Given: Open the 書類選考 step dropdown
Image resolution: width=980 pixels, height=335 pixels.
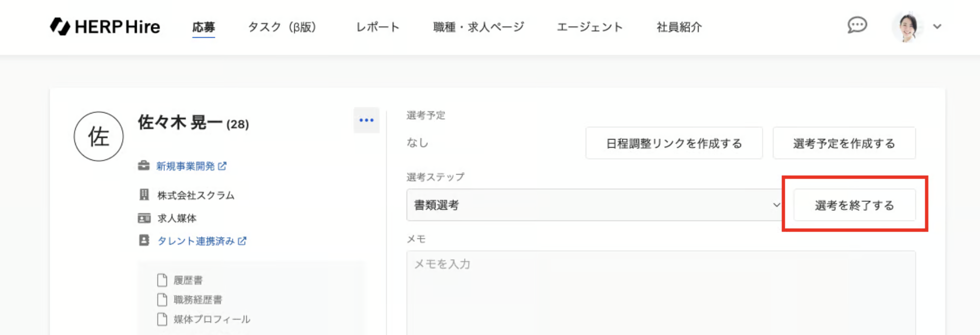Looking at the screenshot, I should point(593,205).
